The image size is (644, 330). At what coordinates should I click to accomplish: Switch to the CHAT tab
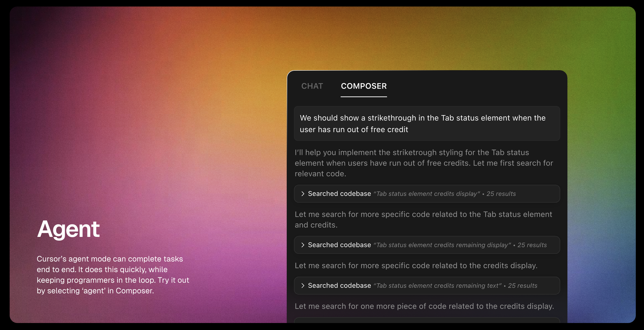312,86
